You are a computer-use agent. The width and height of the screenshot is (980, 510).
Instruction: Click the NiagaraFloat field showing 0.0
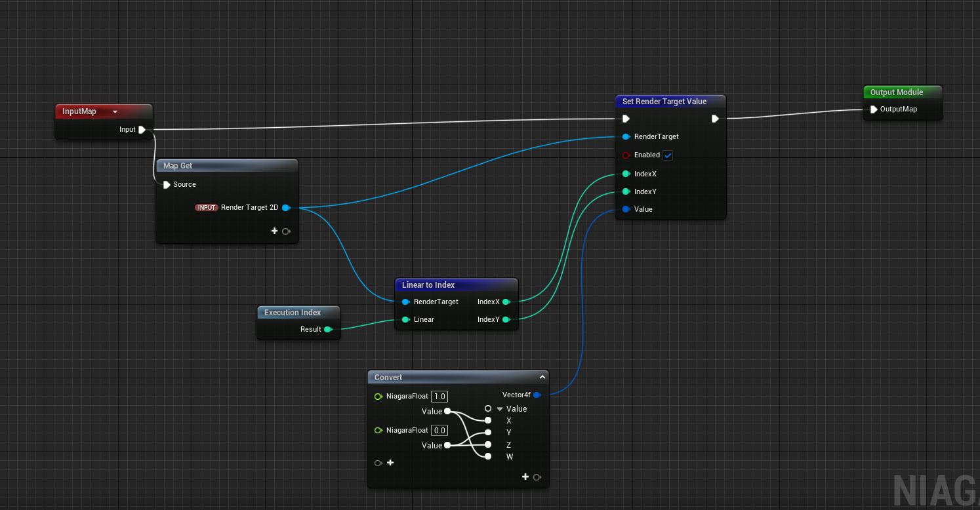pos(439,431)
